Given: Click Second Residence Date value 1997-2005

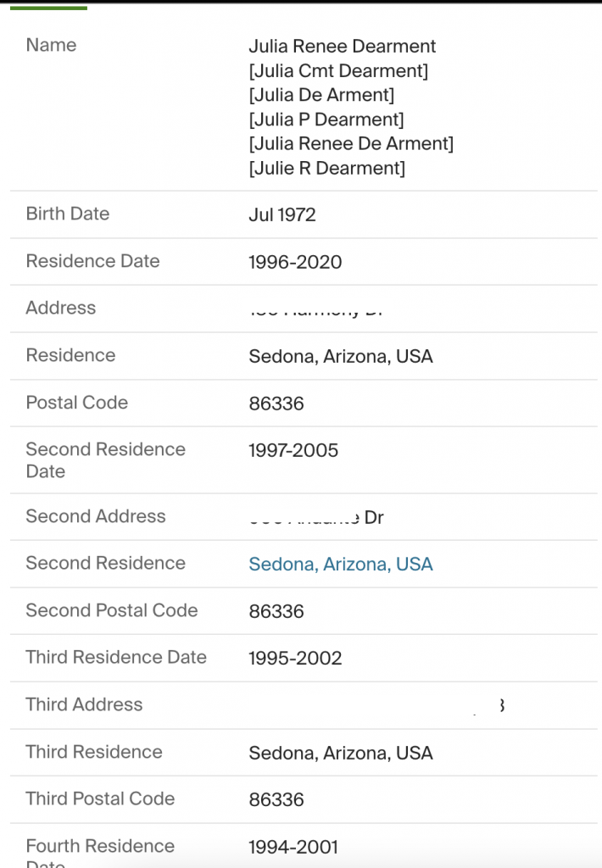Looking at the screenshot, I should click(x=293, y=451).
